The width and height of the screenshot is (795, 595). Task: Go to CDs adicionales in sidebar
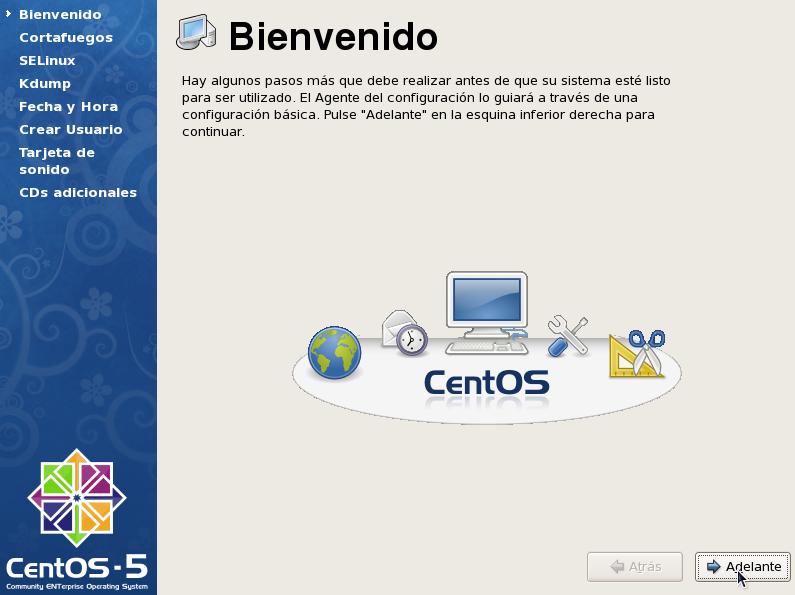click(x=78, y=193)
